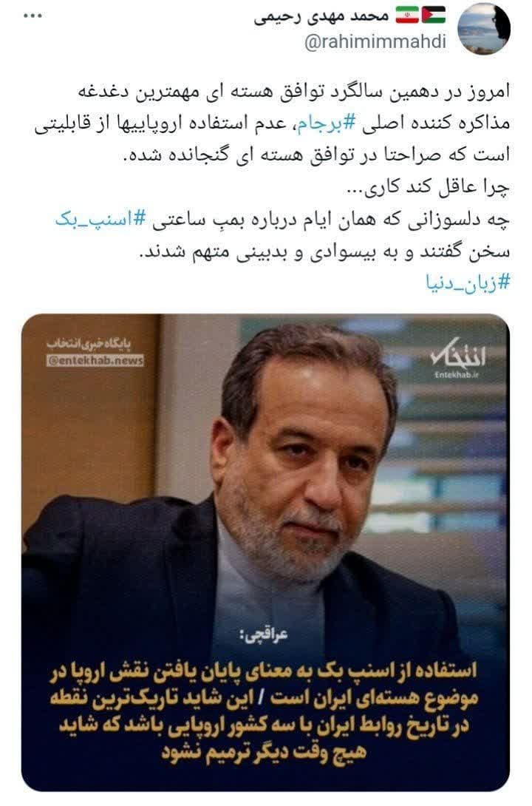Viewport: 532px width, 806px height.
Task: Click the Entekhab.ir text under the logo
Action: coord(457,375)
